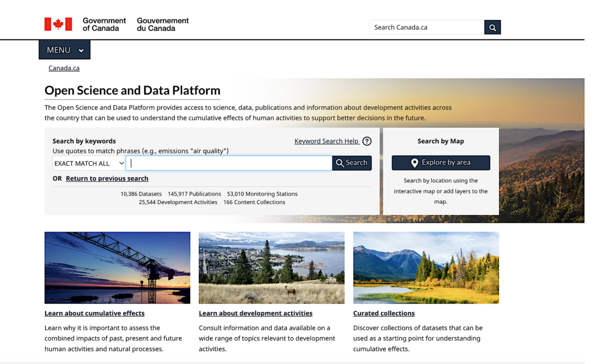The height and width of the screenshot is (364, 601).
Task: Click the Canada.ca search magnifier button
Action: coord(492,27)
